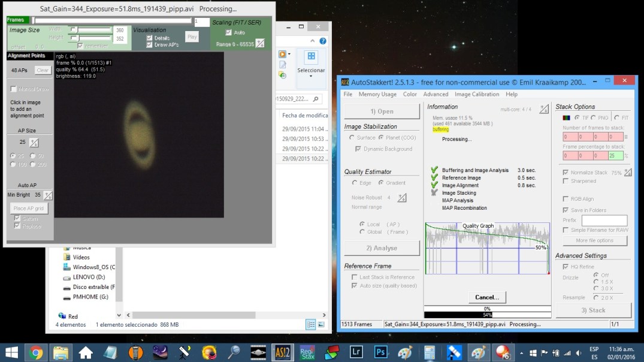Screen dimensions: 644x362
Task: Click the multi-core plus/minus icon
Action: click(543, 109)
